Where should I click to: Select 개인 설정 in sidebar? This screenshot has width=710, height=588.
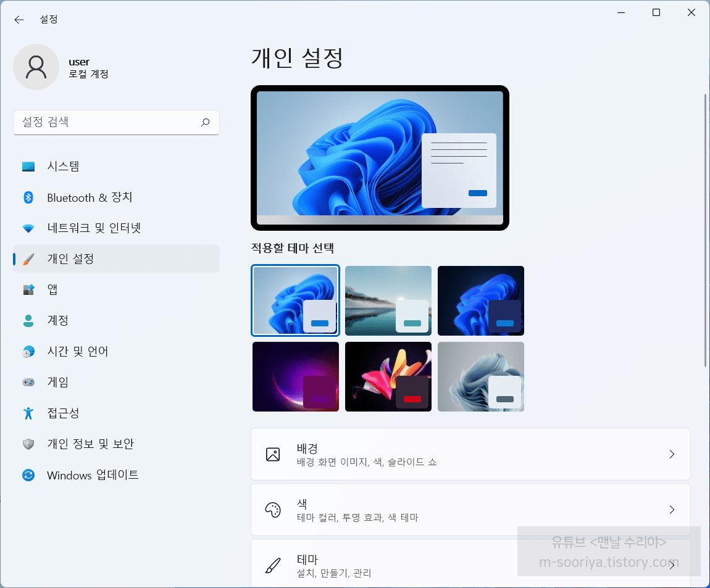(x=116, y=259)
